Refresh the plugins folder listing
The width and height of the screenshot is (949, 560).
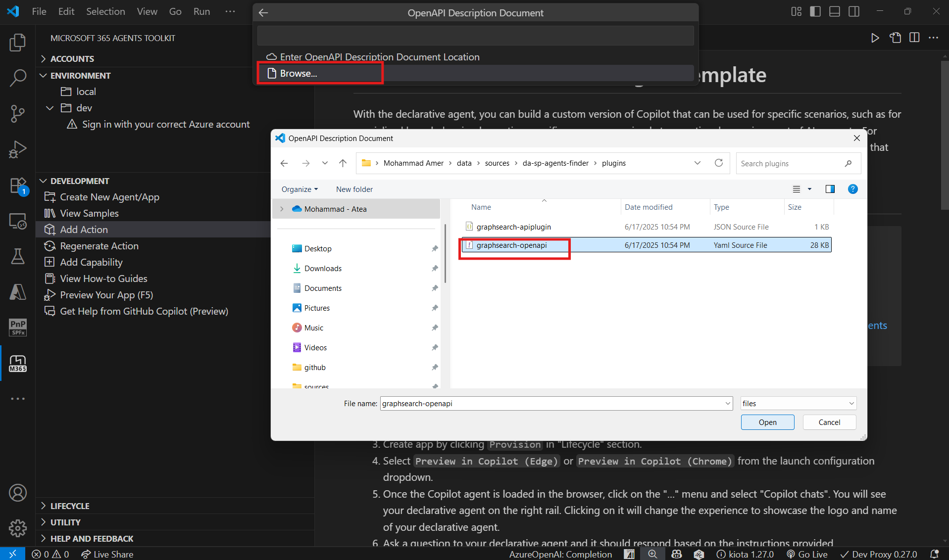tap(719, 163)
